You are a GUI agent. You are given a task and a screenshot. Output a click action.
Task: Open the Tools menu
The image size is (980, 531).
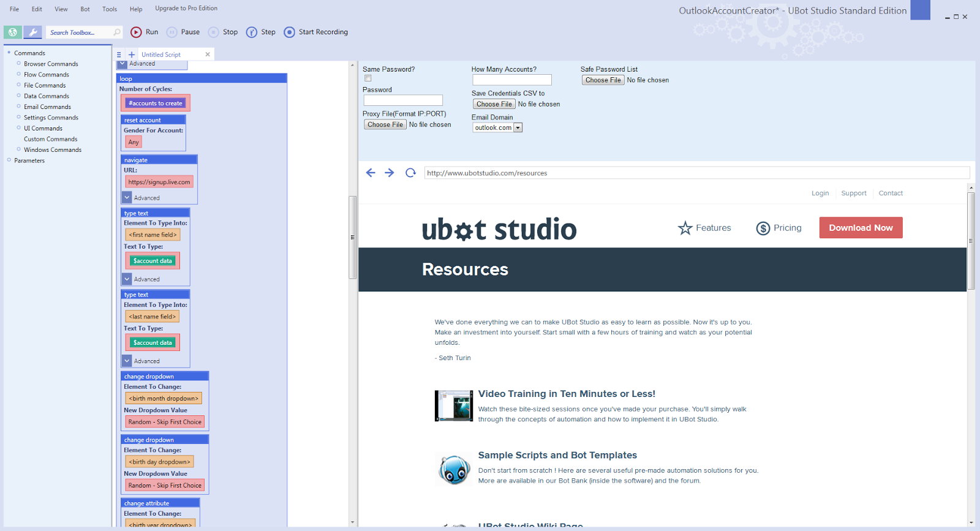click(110, 9)
